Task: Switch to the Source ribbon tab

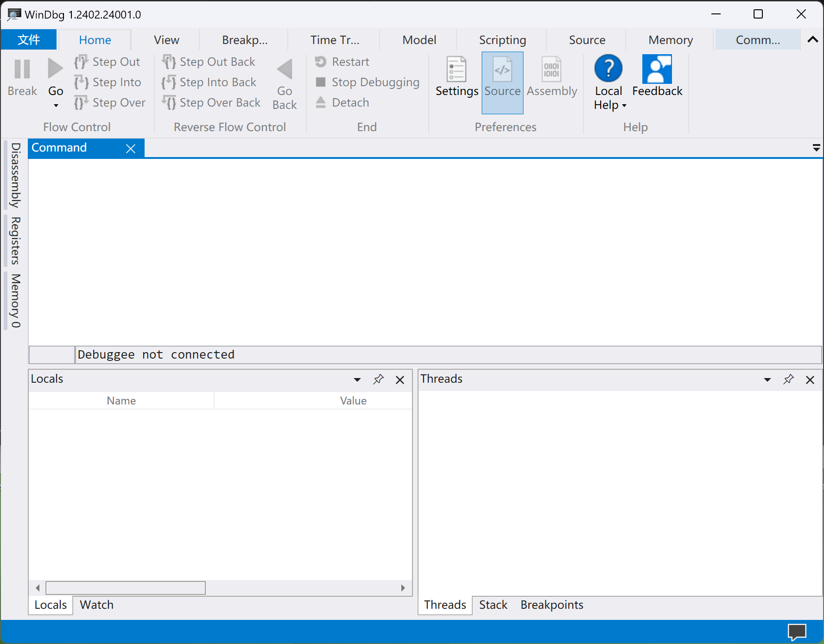Action: click(587, 40)
